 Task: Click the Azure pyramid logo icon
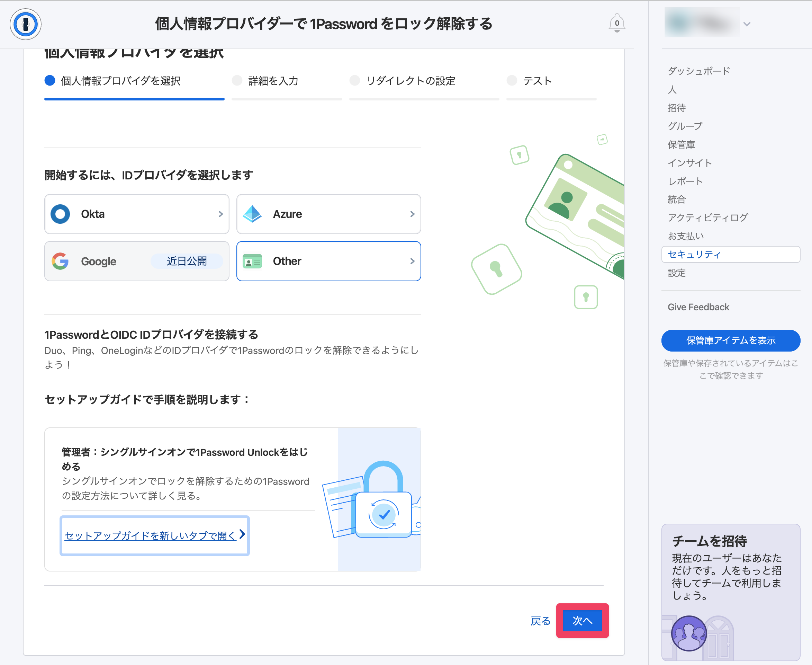[x=253, y=214]
